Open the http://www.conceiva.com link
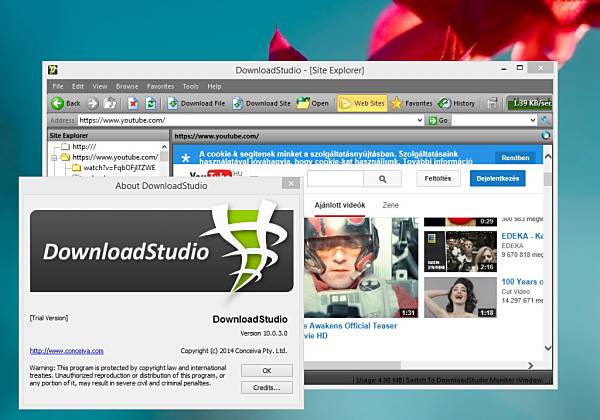The image size is (600, 420). (x=67, y=351)
